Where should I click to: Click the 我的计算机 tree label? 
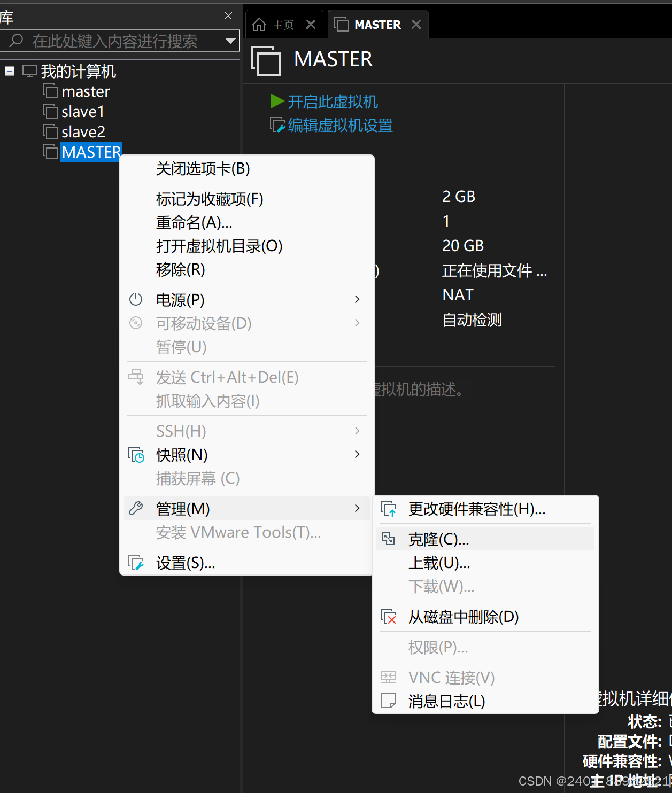tap(79, 71)
